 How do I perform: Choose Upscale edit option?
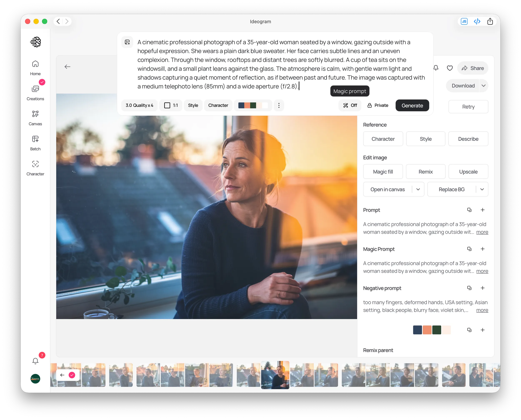point(468,172)
